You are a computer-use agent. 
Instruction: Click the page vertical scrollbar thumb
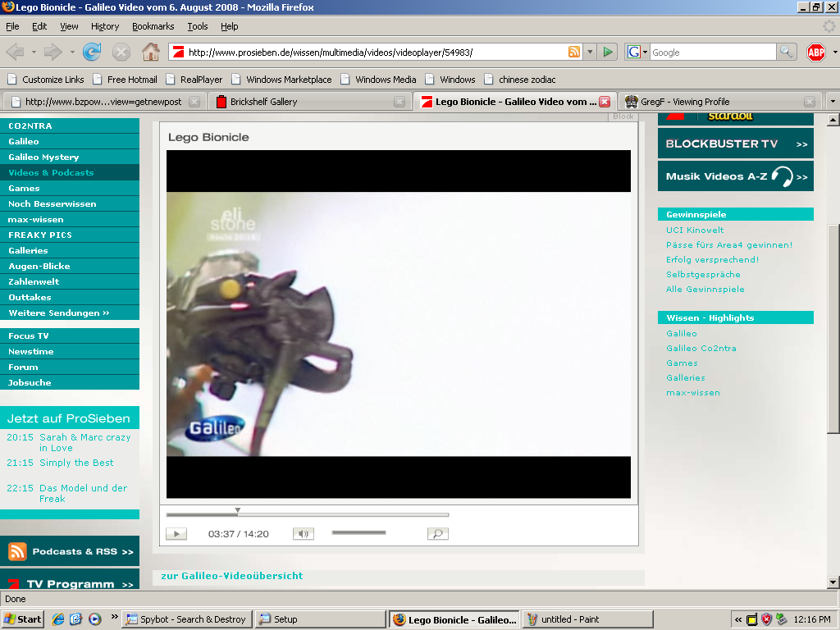[x=833, y=330]
